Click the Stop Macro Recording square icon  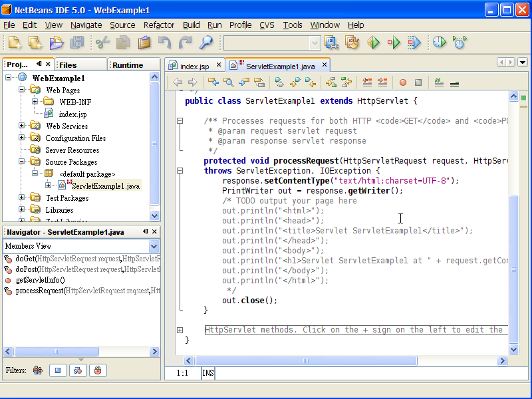click(x=418, y=82)
